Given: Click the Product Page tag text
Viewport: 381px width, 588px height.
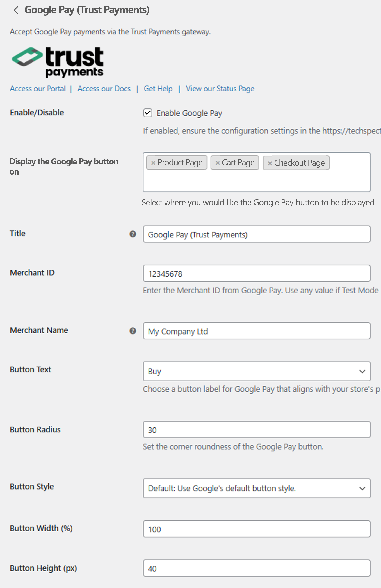Looking at the screenshot, I should point(180,163).
